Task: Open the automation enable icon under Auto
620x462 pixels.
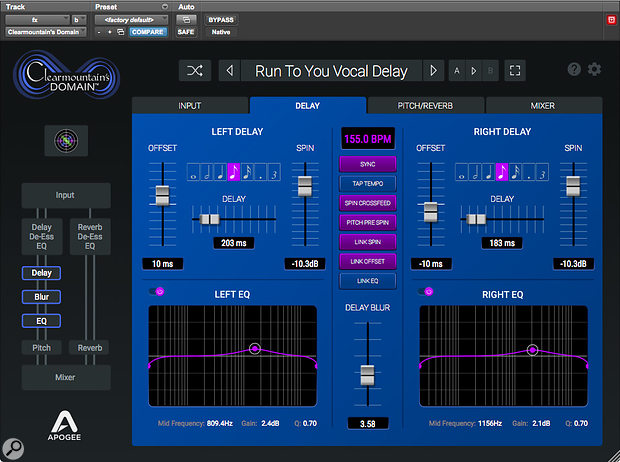Action: (x=186, y=20)
